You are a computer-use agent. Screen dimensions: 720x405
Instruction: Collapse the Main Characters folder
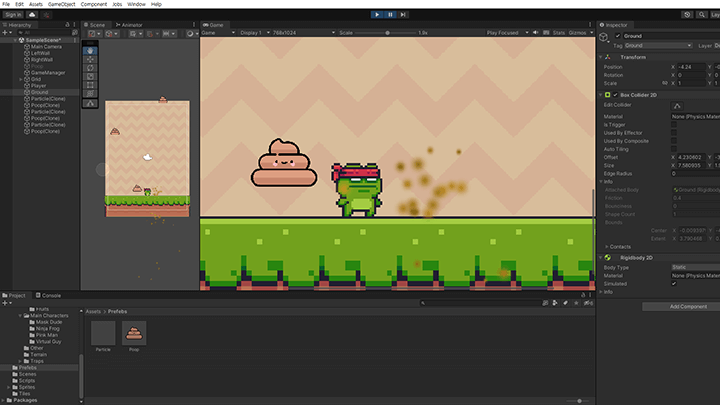[20, 316]
